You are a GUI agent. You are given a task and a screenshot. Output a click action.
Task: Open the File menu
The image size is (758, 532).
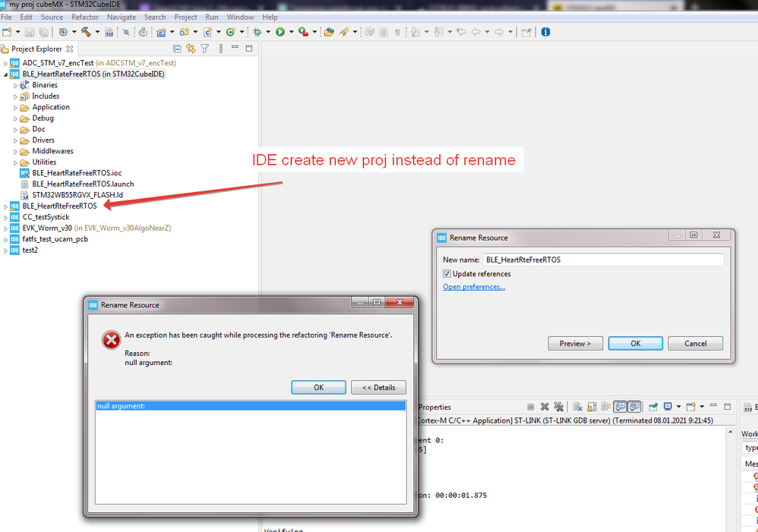pyautogui.click(x=6, y=17)
